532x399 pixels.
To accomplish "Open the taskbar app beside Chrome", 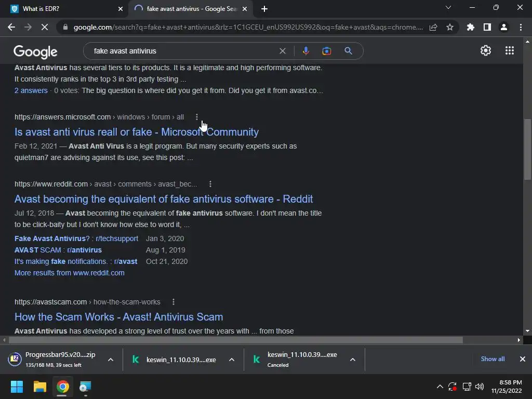I will (85, 387).
